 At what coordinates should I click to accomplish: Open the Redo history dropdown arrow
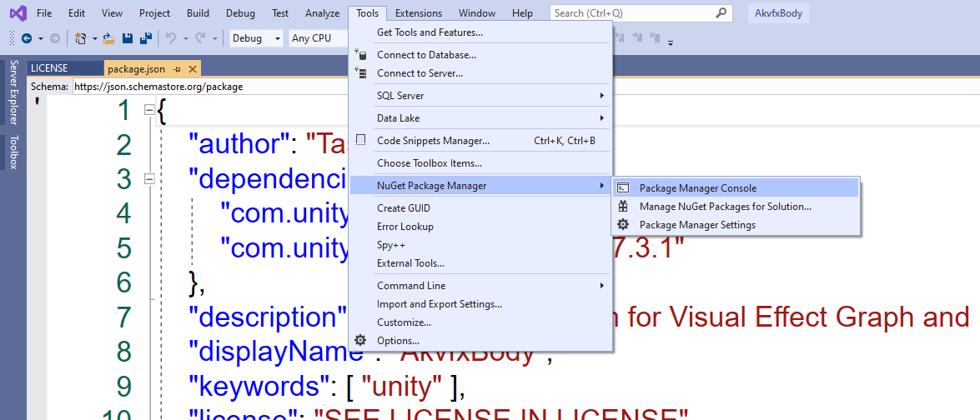point(215,38)
